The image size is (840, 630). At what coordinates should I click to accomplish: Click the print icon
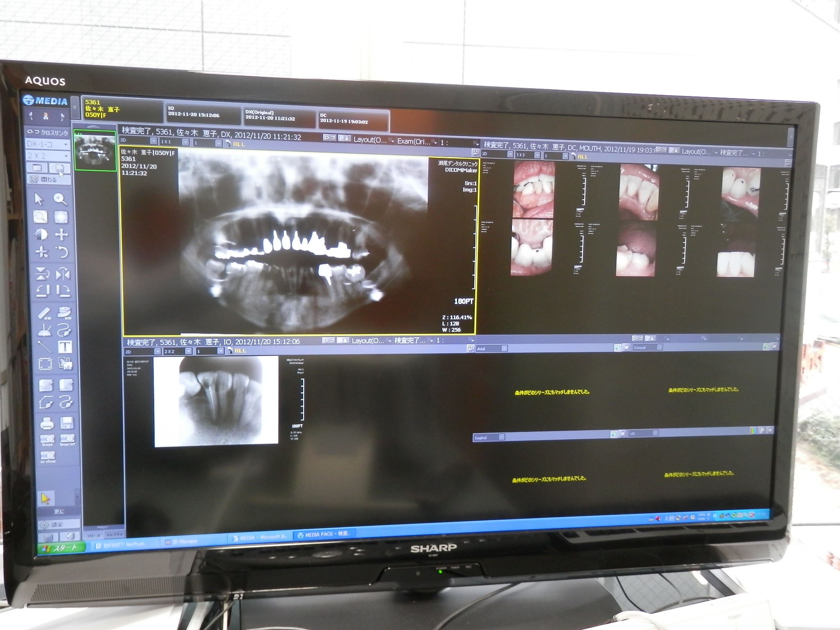click(x=47, y=422)
